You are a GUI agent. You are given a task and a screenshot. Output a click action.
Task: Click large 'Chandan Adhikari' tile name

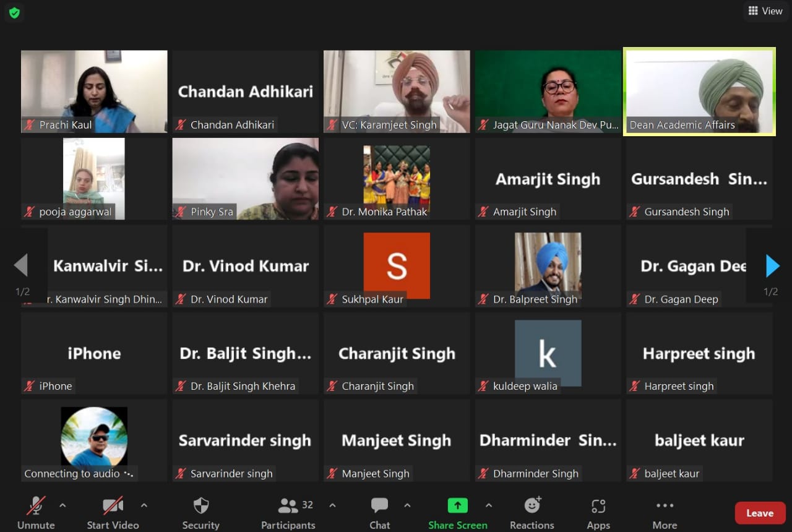click(246, 92)
